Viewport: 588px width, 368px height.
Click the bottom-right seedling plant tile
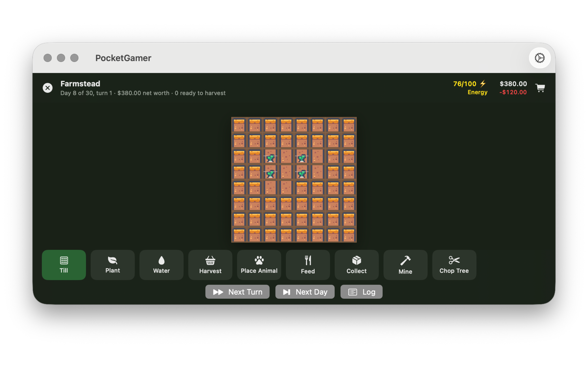302,172
